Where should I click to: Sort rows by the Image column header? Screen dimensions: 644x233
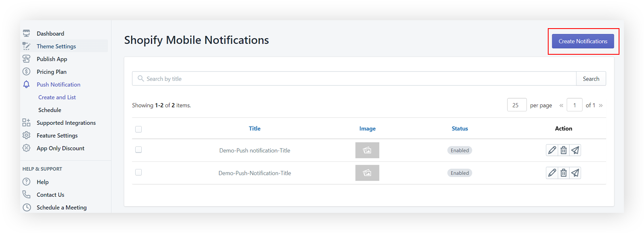367,128
